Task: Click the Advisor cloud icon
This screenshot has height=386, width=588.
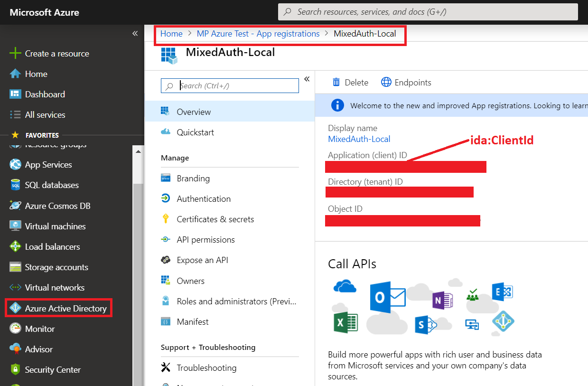Action: click(x=15, y=349)
